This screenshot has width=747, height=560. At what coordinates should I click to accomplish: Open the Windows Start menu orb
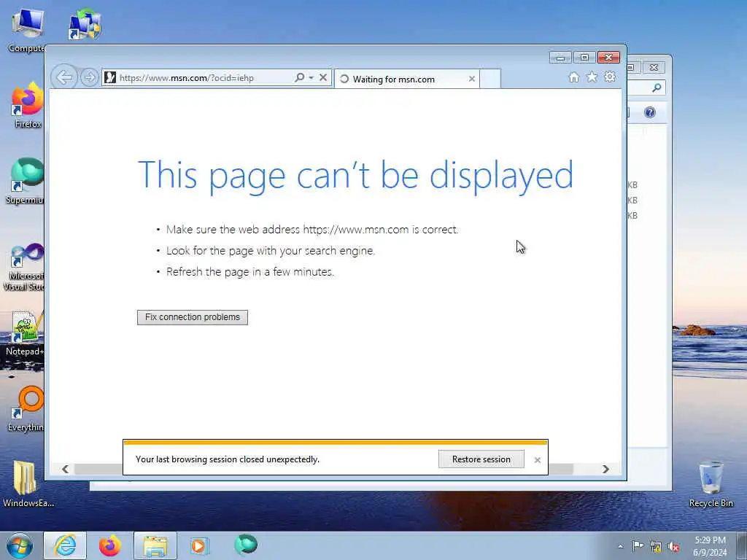[x=20, y=545]
